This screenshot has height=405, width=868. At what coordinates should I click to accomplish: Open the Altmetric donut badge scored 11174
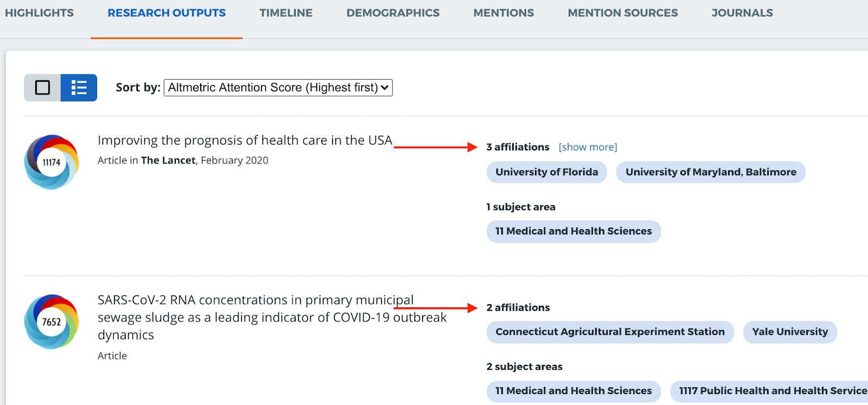click(52, 162)
